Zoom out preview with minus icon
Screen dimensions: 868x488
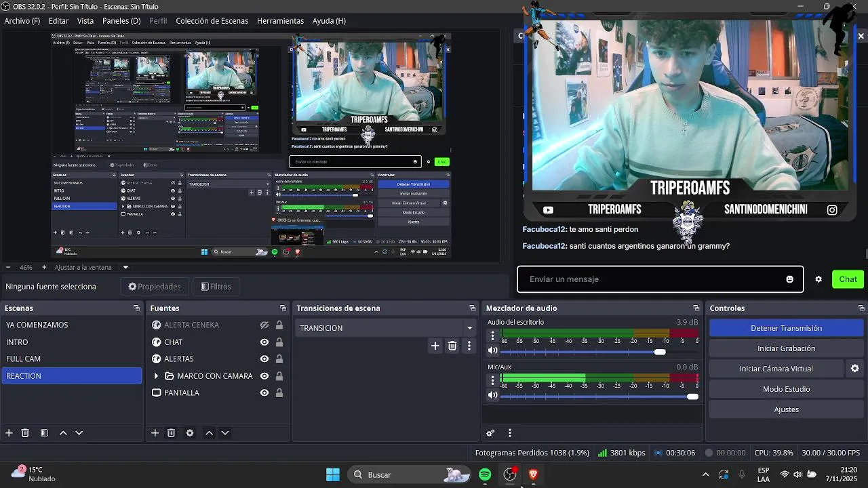tap(8, 267)
